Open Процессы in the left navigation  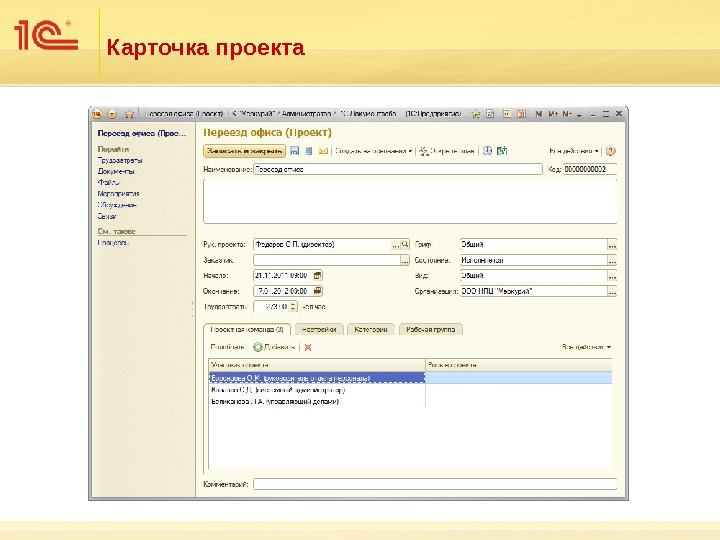(x=113, y=242)
